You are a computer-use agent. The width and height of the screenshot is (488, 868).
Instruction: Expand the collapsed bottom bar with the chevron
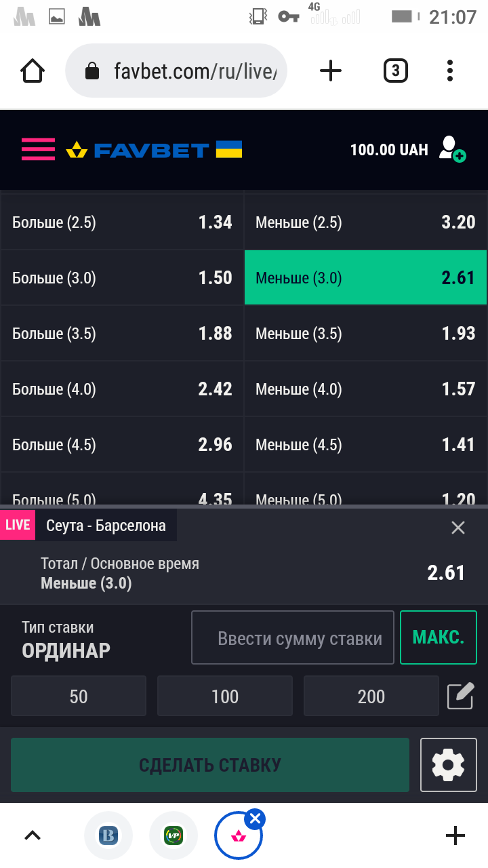pyautogui.click(x=32, y=835)
